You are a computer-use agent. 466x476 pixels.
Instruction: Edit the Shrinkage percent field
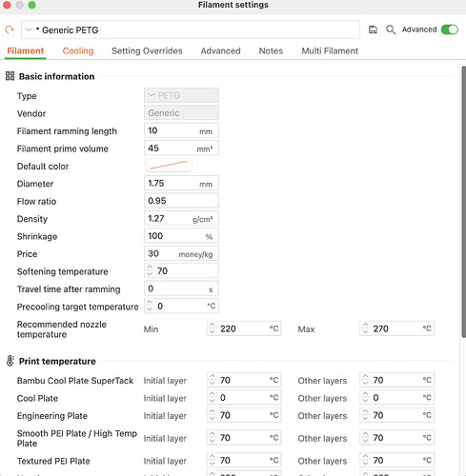(x=181, y=236)
